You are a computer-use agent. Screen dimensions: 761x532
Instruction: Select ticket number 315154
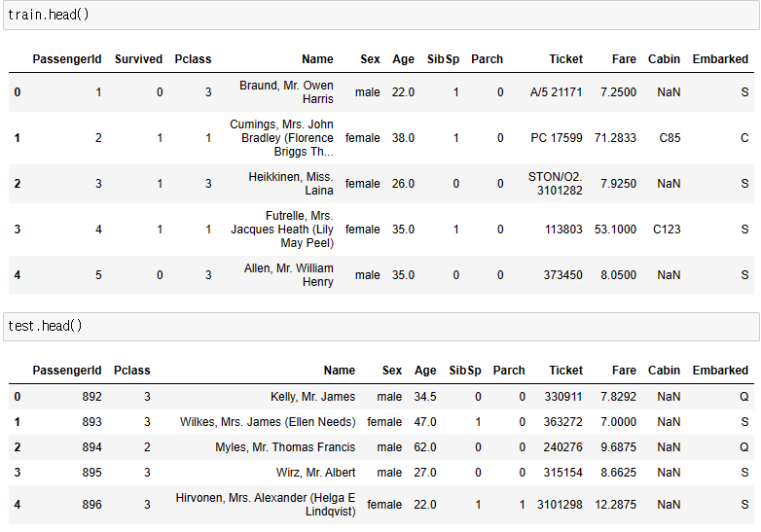click(562, 473)
